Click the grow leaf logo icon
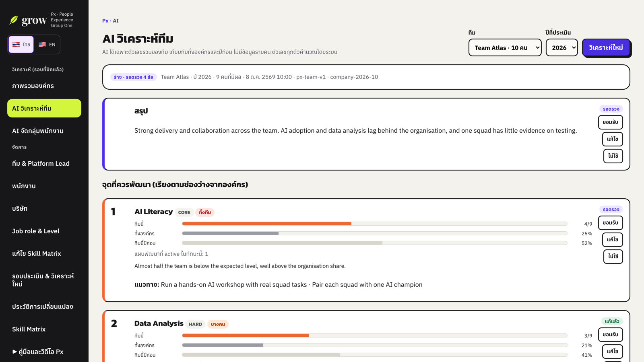Viewport: 644px width, 362px height. (14, 20)
